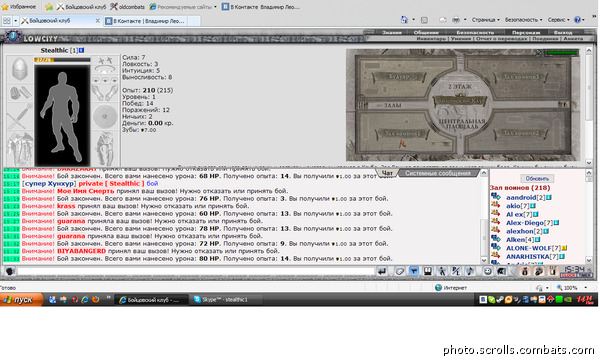The image size is (600, 360).
Task: Click the blue highlighted filter icon in chat bar
Action: click(414, 271)
